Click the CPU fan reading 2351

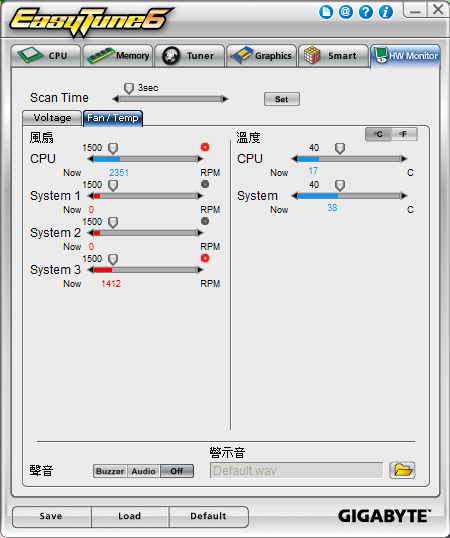tap(119, 173)
